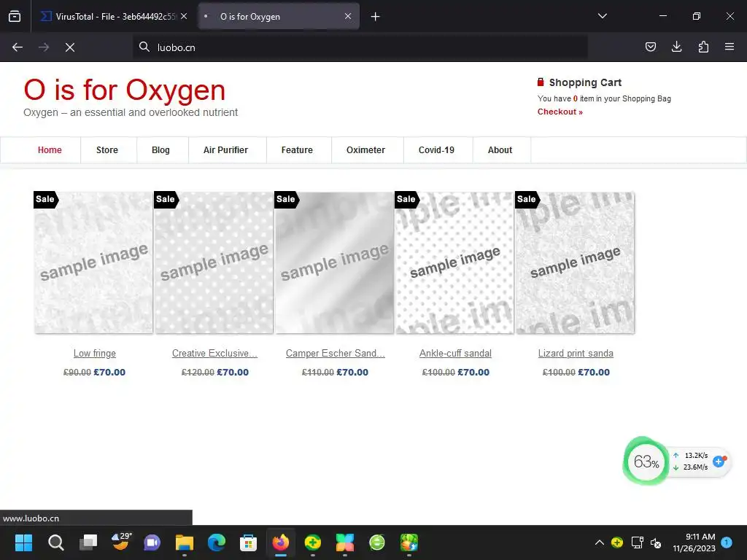This screenshot has width=747, height=560.
Task: Click the O is for Oxygen site title
Action: tap(124, 90)
